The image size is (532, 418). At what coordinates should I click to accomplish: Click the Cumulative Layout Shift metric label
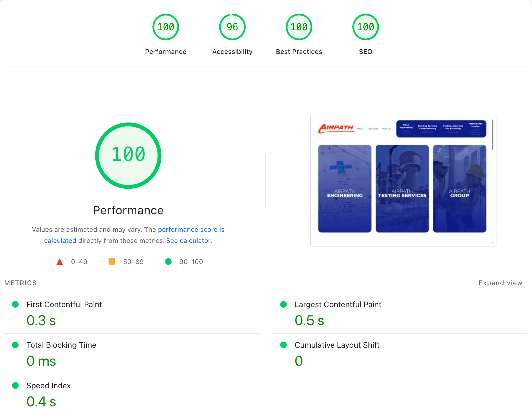[337, 345]
